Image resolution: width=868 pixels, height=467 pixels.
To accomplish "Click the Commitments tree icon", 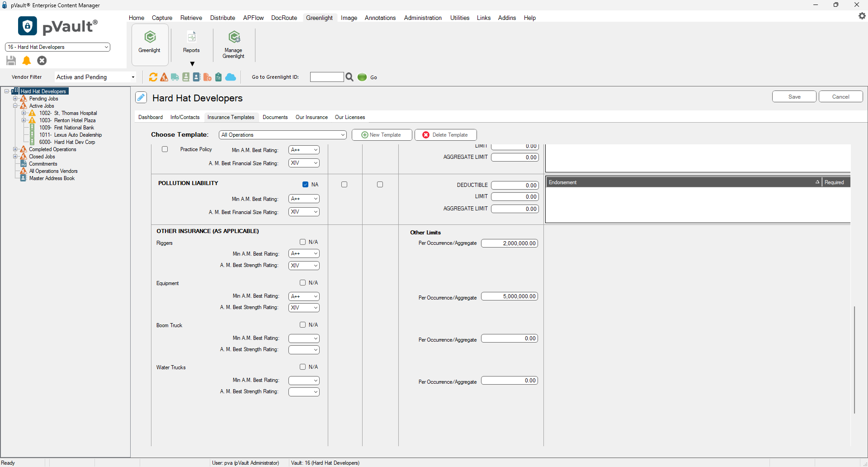I will click(24, 164).
